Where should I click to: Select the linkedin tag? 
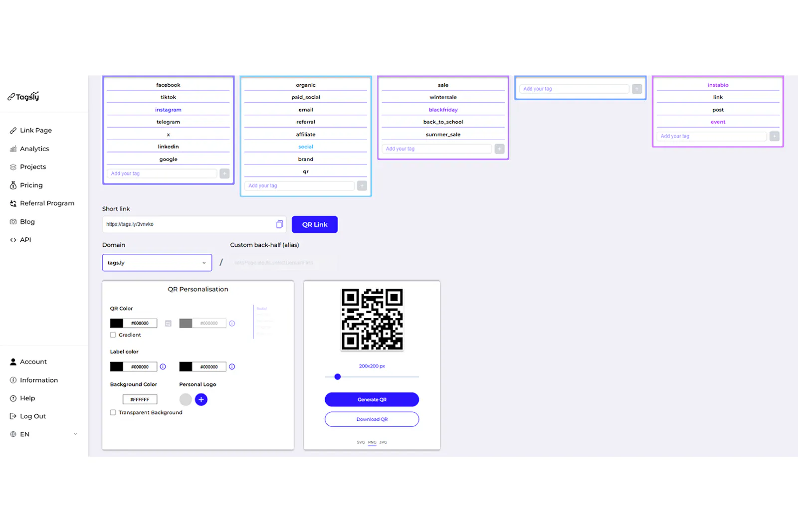tap(168, 147)
